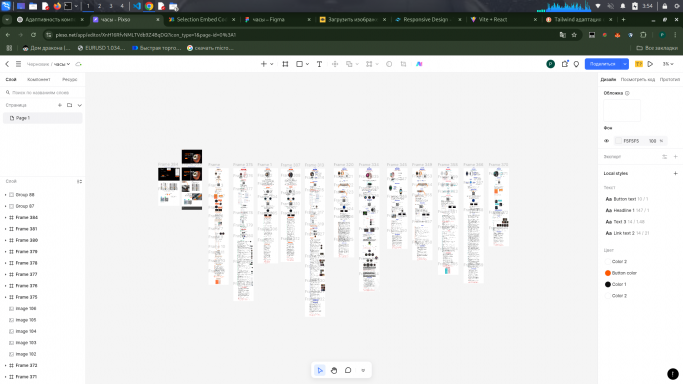Screen dimensions: 683x384
Task: Select the Comment tool in bottom bar
Action: click(x=348, y=371)
